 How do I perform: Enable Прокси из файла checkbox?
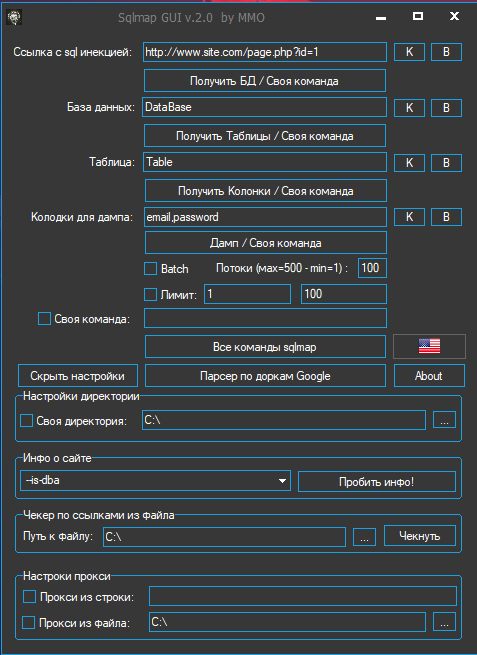(28, 623)
